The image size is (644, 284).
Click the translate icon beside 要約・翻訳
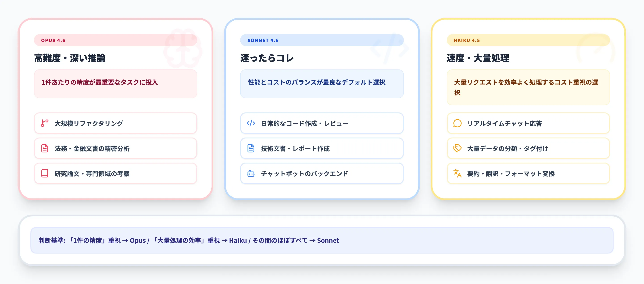pos(457,173)
